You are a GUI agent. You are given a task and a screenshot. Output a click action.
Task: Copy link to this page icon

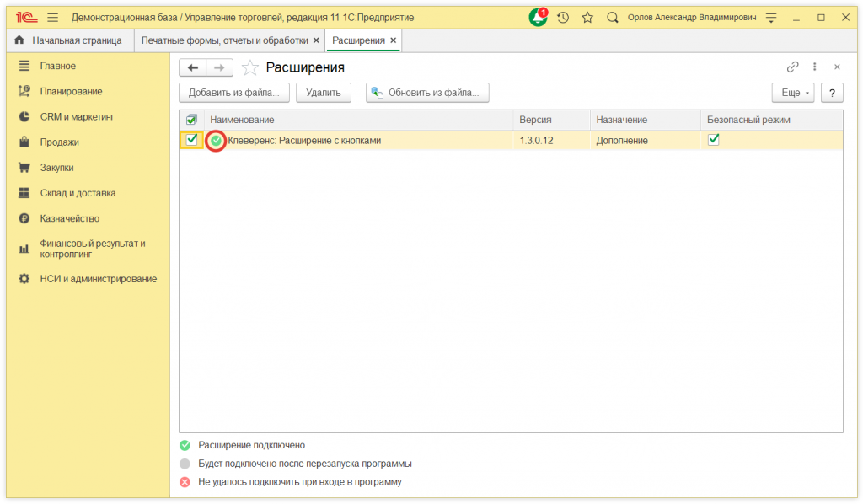coord(792,67)
